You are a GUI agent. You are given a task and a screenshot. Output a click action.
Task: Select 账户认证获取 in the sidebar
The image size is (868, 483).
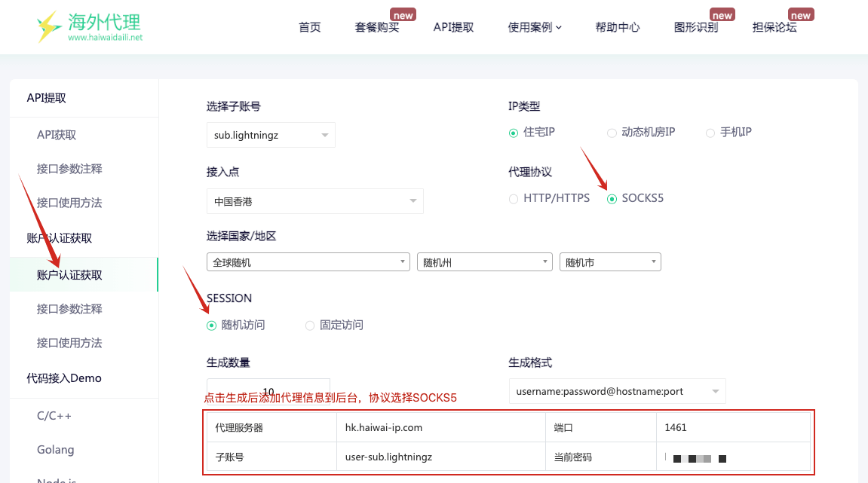(x=69, y=275)
